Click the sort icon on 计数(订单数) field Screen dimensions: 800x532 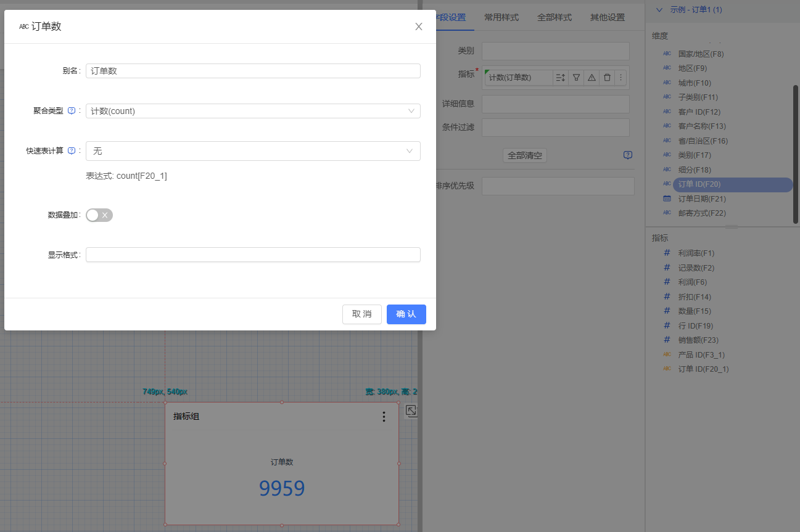click(x=560, y=78)
